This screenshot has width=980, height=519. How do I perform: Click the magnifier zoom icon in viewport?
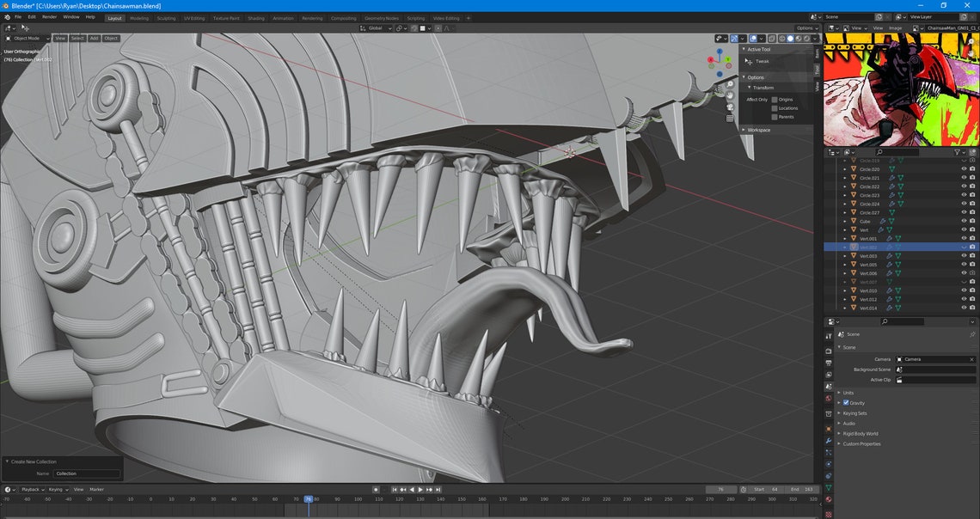pos(729,83)
